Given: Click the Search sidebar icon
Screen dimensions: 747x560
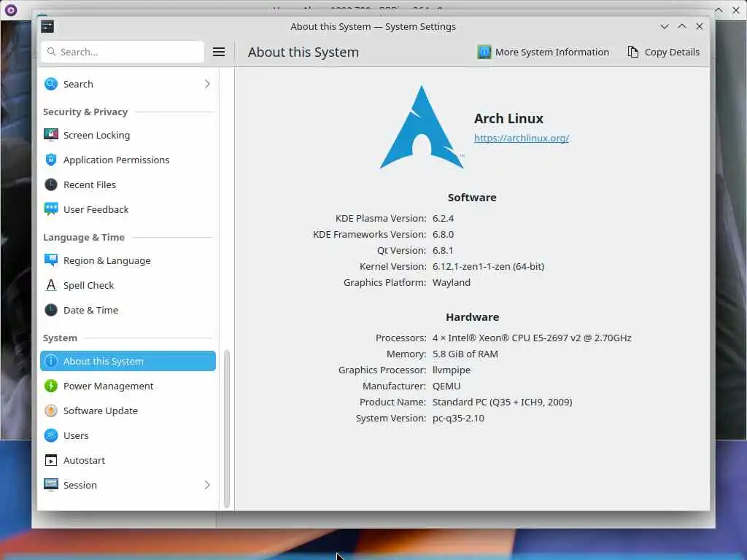Looking at the screenshot, I should tap(51, 84).
